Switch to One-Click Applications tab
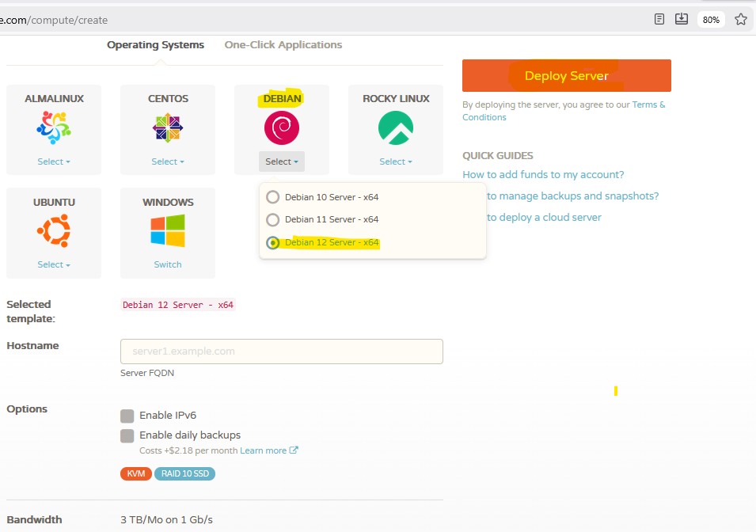Screen dimensions: 756x532 click(x=283, y=45)
